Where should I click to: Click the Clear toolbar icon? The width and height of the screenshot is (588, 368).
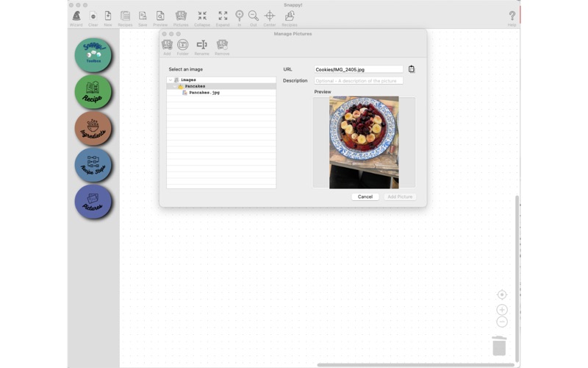click(93, 16)
